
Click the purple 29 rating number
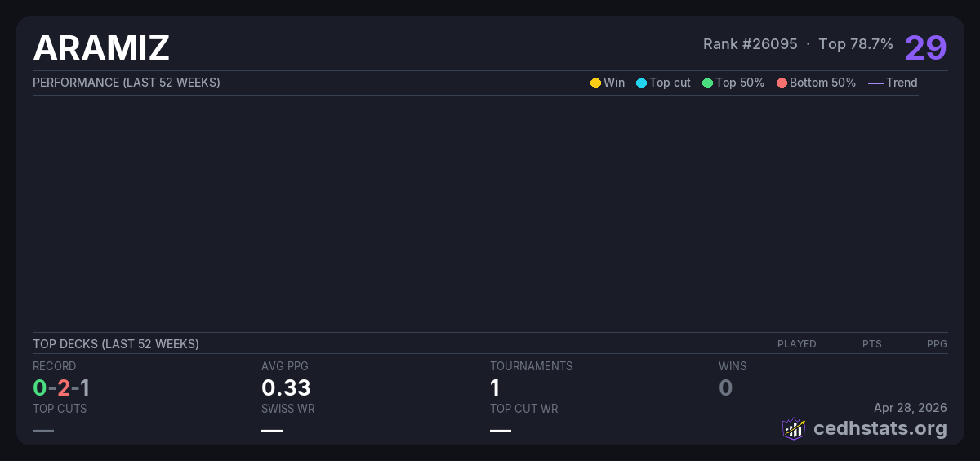click(x=925, y=47)
